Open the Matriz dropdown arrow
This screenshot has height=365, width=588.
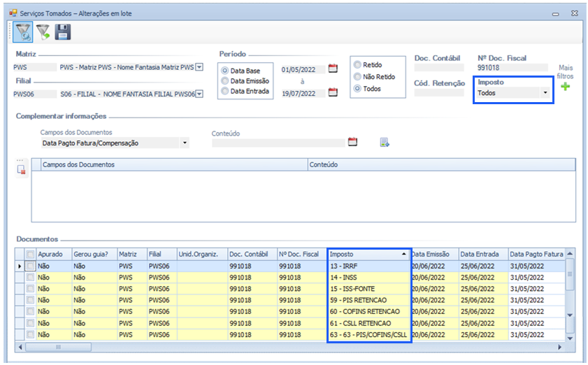click(x=199, y=67)
